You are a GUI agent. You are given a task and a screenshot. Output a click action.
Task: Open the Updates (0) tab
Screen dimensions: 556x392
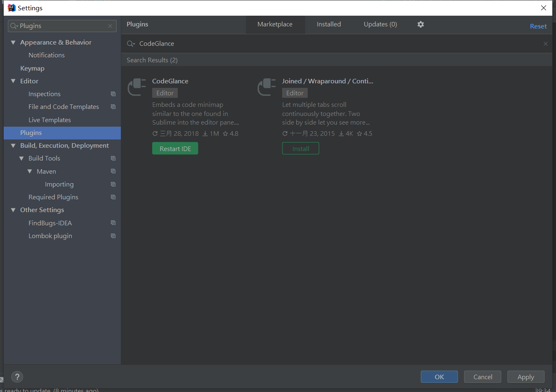coord(380,24)
